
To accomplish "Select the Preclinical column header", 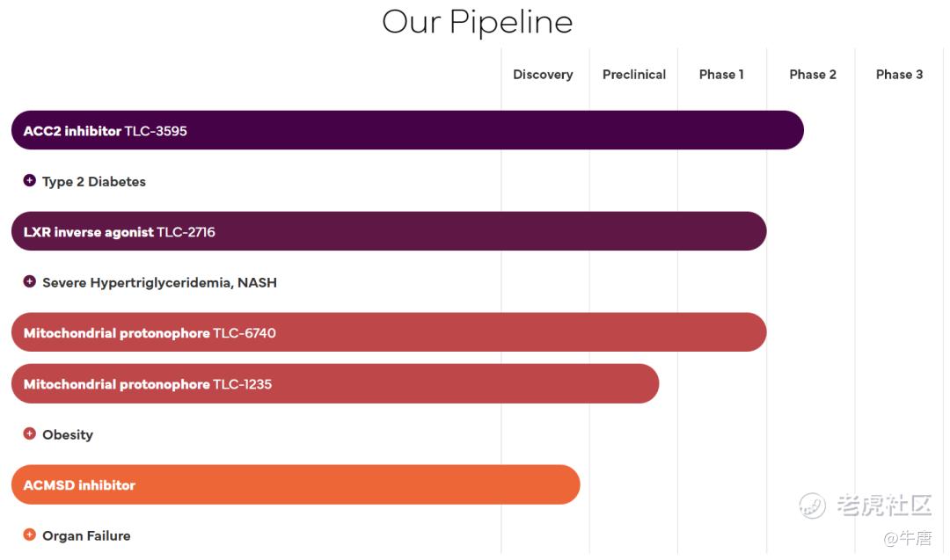I will pos(634,75).
